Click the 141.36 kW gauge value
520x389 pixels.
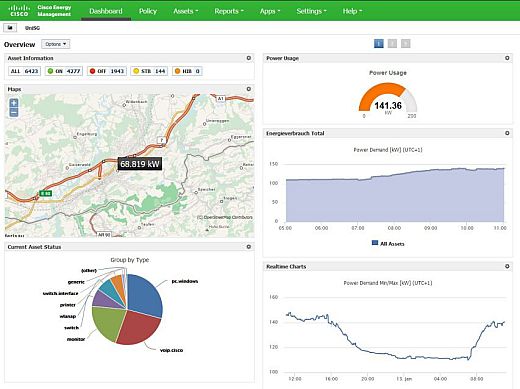click(x=388, y=106)
